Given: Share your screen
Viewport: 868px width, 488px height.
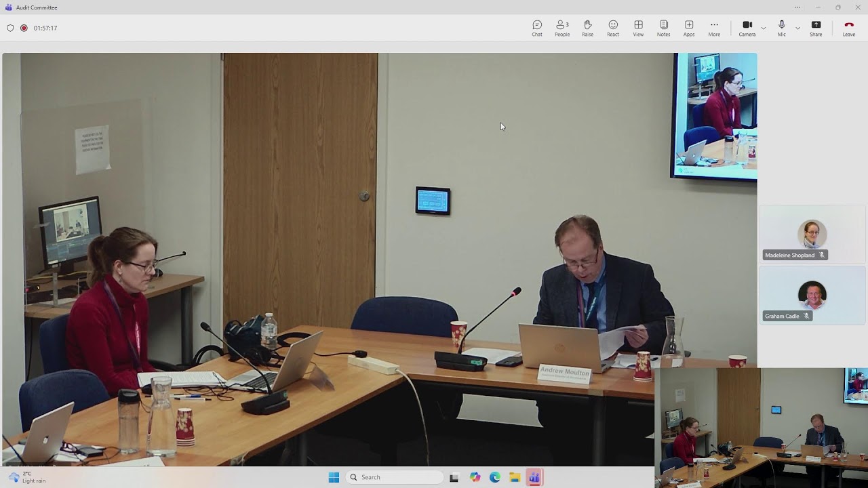Looking at the screenshot, I should coord(816,28).
